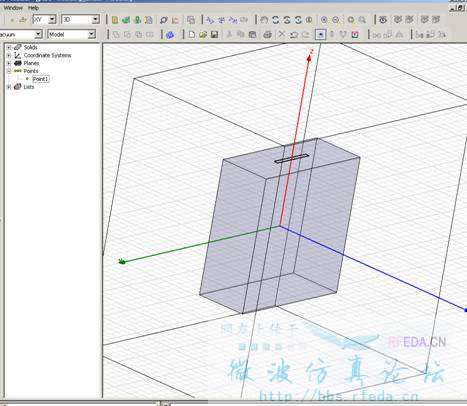
Task: Open the Help menu
Action: pos(33,8)
